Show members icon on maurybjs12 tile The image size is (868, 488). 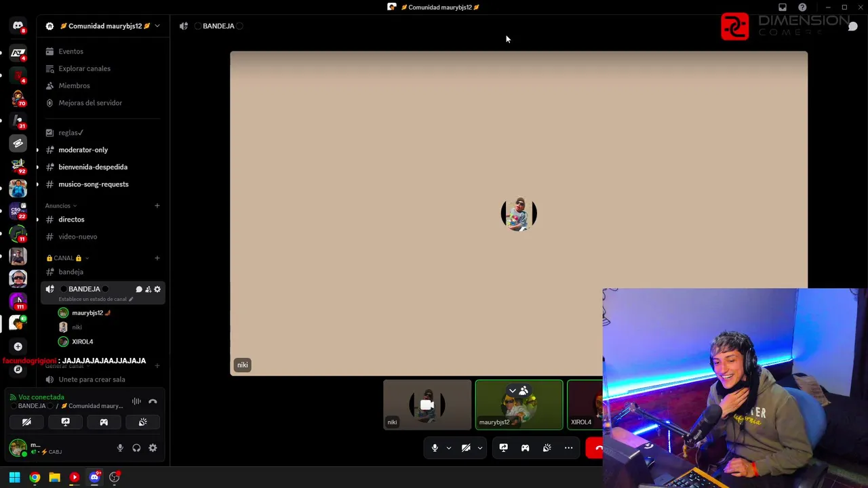click(x=524, y=391)
